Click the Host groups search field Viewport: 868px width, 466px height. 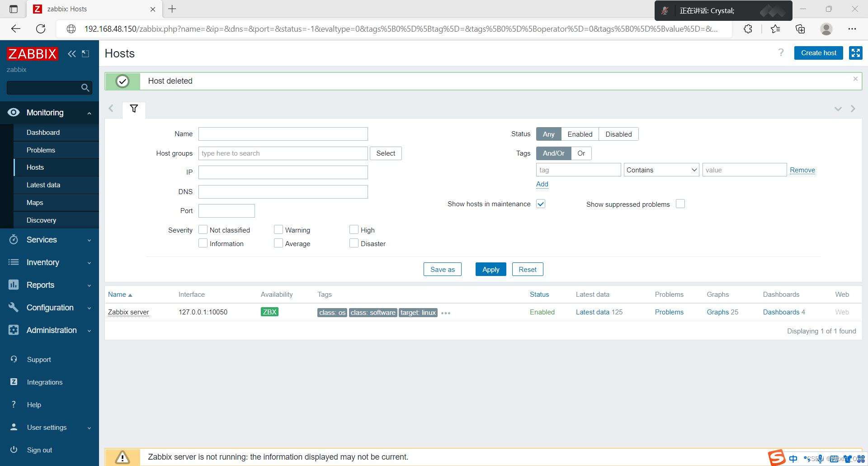pyautogui.click(x=283, y=153)
